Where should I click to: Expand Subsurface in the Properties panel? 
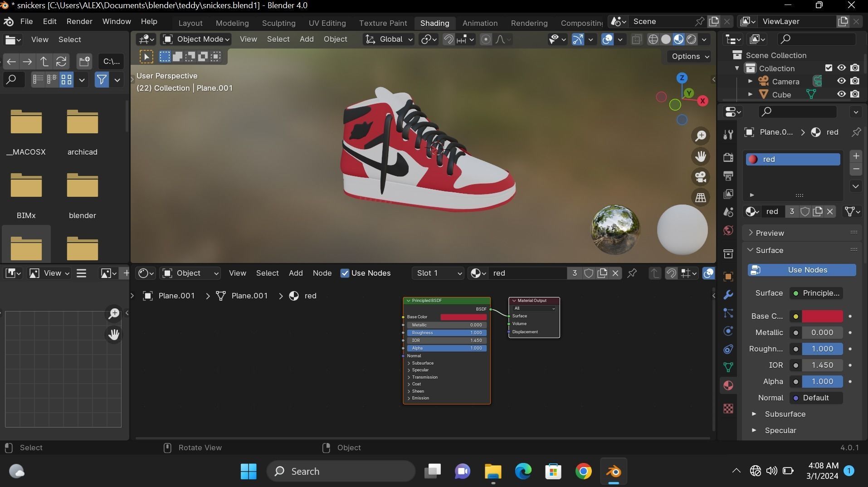pyautogui.click(x=754, y=414)
